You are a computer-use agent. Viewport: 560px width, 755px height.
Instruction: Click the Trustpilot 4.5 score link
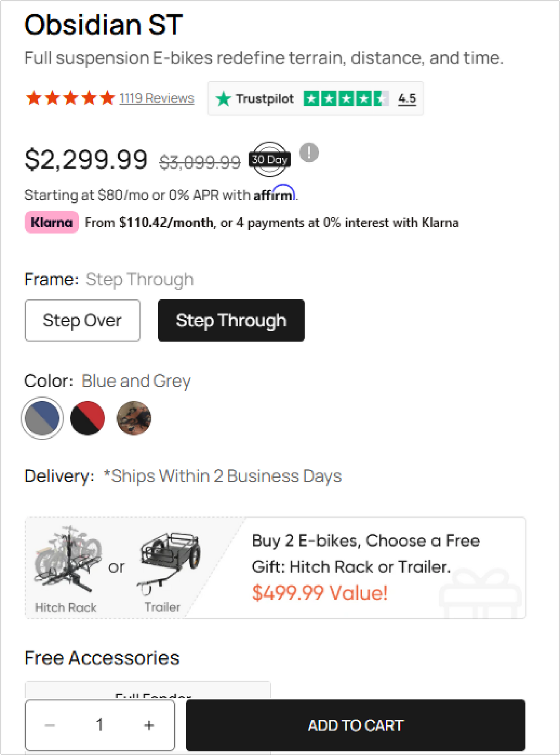(x=407, y=99)
